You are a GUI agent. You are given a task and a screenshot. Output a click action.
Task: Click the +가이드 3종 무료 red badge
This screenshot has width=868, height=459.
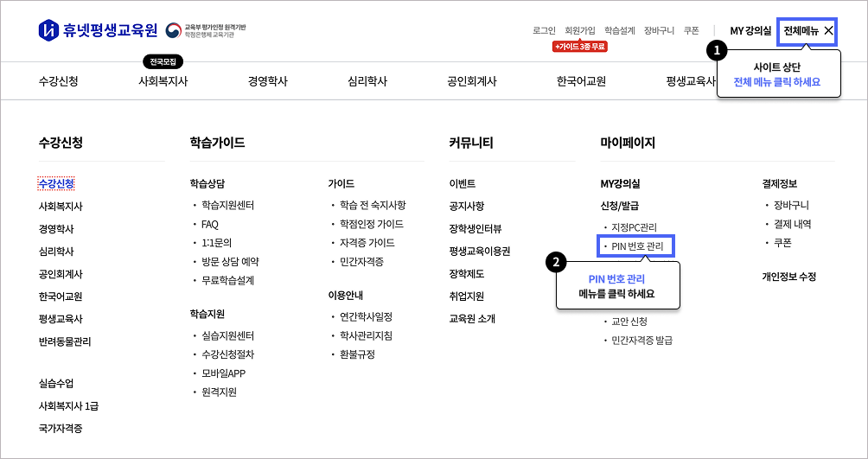click(x=579, y=47)
